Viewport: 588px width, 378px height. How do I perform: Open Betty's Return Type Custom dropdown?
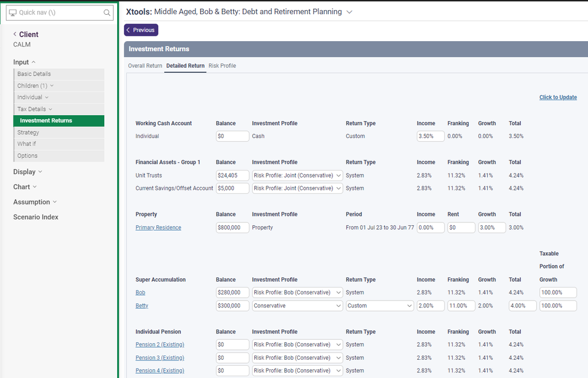point(380,306)
